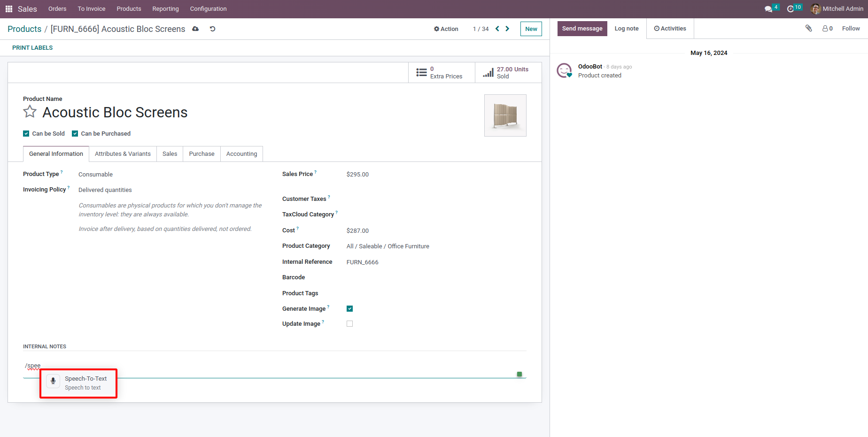The width and height of the screenshot is (868, 437).
Task: Toggle Can be Purchased checkbox
Action: 75,134
